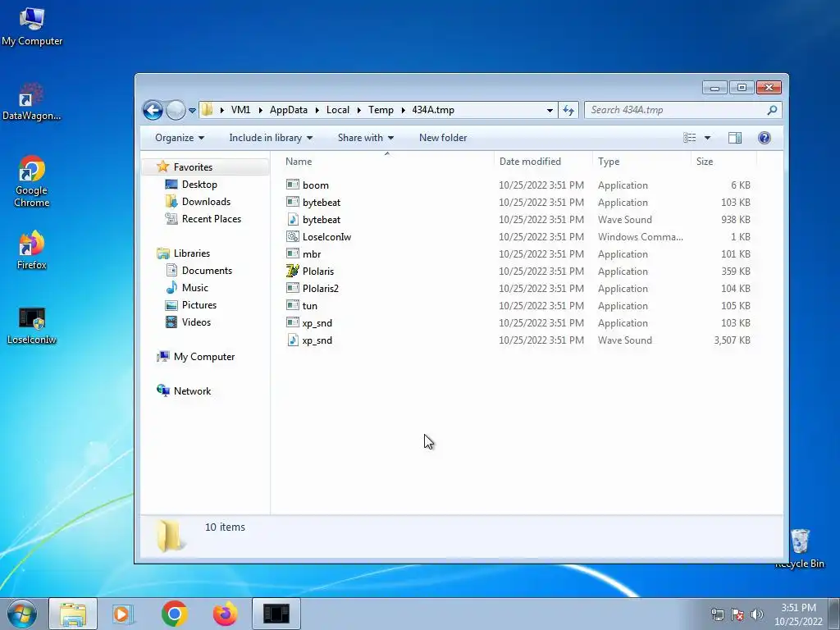Select the boom application file icon
This screenshot has width=840, height=630.
(293, 185)
